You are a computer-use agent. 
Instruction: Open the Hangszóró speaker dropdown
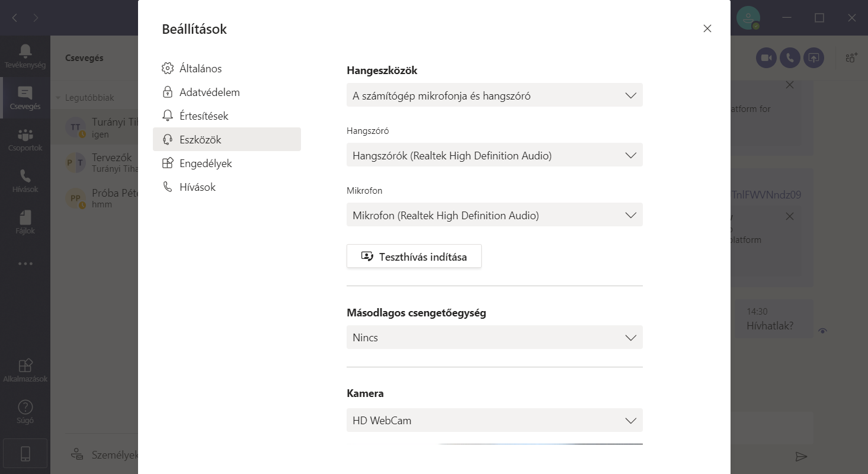[494, 155]
